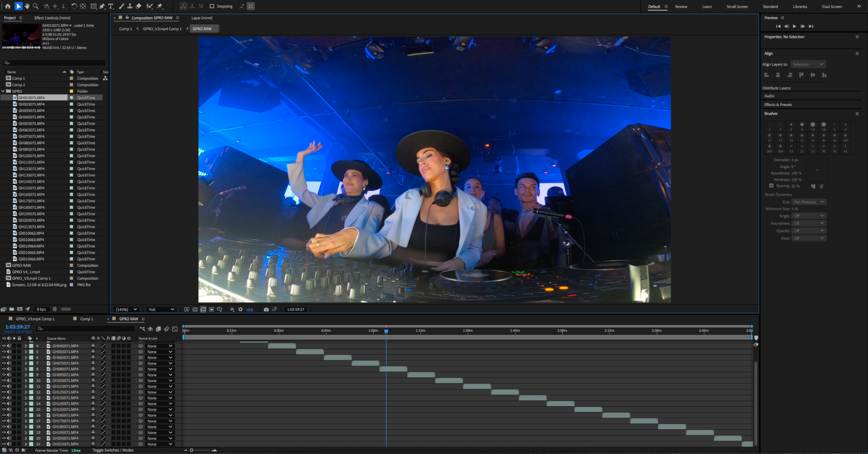Toggle the Transparency Grid in the viewer
The image size is (868, 454).
195,309
